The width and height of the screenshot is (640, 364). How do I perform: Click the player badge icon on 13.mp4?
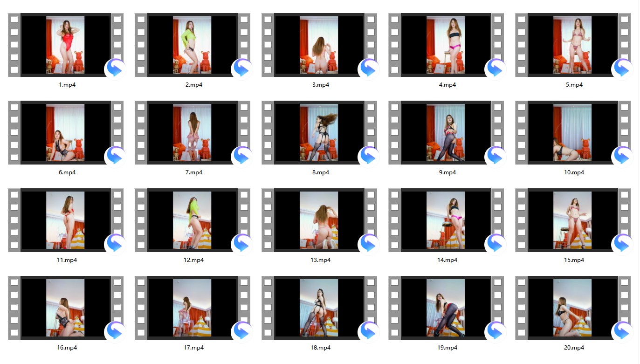[x=368, y=244]
